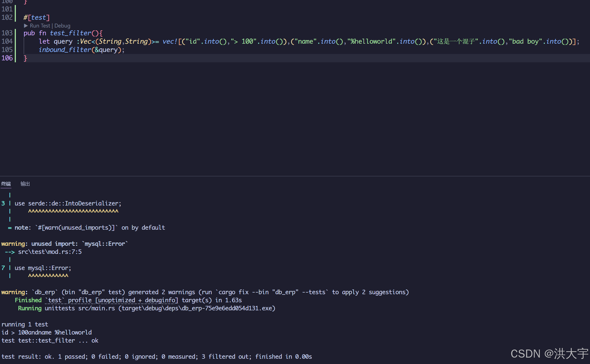590x364 pixels.
Task: Click the Run Test play triangle icon
Action: point(26,26)
